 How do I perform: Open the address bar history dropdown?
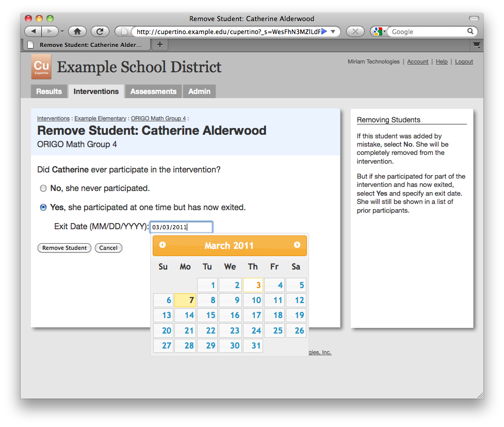pyautogui.click(x=333, y=31)
